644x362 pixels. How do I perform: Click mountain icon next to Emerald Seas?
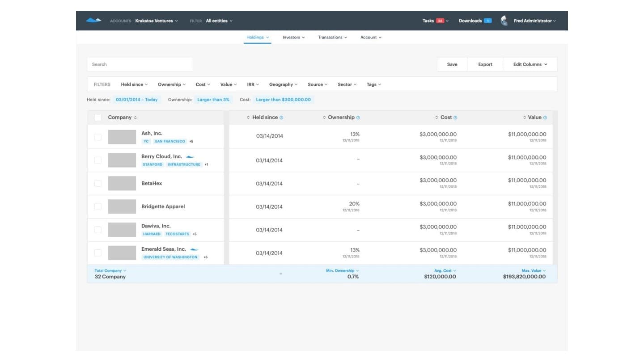[x=194, y=249]
